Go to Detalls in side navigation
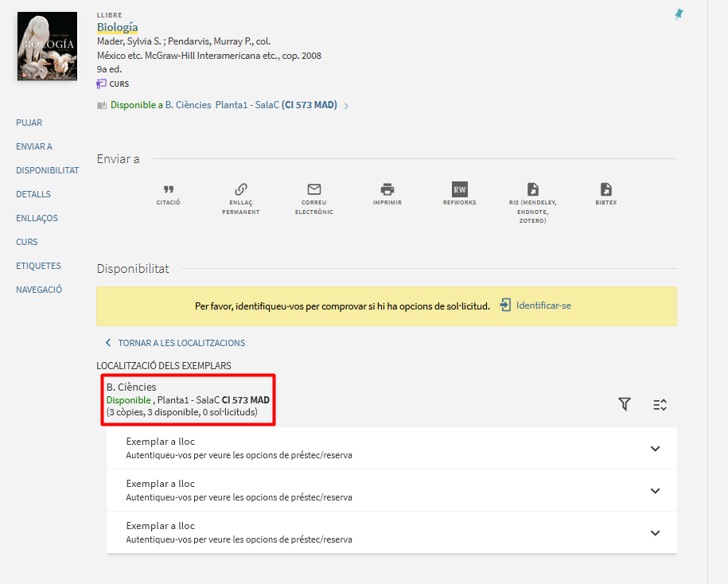 (33, 194)
